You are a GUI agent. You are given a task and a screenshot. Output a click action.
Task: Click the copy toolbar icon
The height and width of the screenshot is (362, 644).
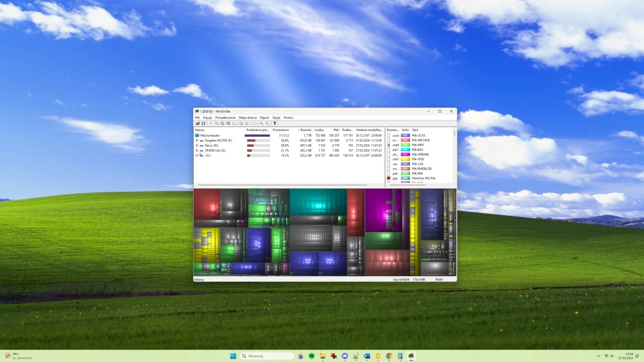click(x=217, y=123)
